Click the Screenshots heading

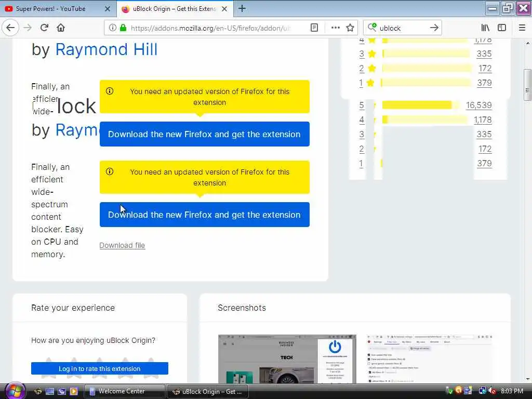click(242, 308)
